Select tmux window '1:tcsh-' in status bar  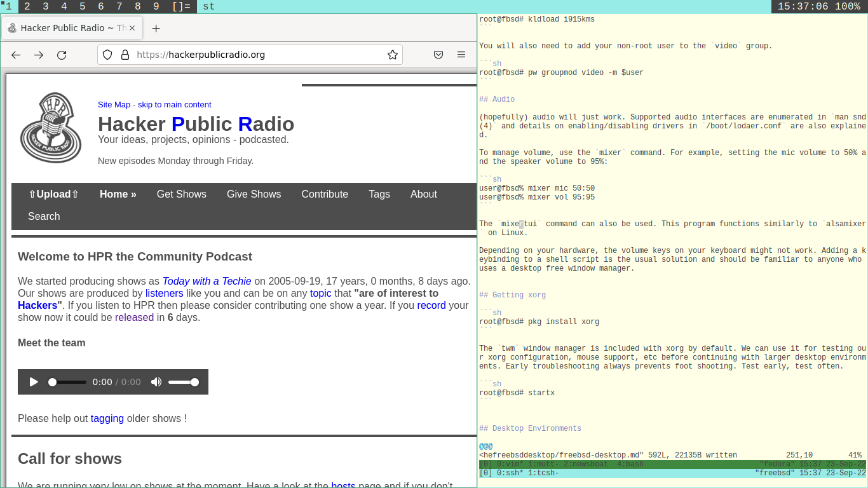543,473
